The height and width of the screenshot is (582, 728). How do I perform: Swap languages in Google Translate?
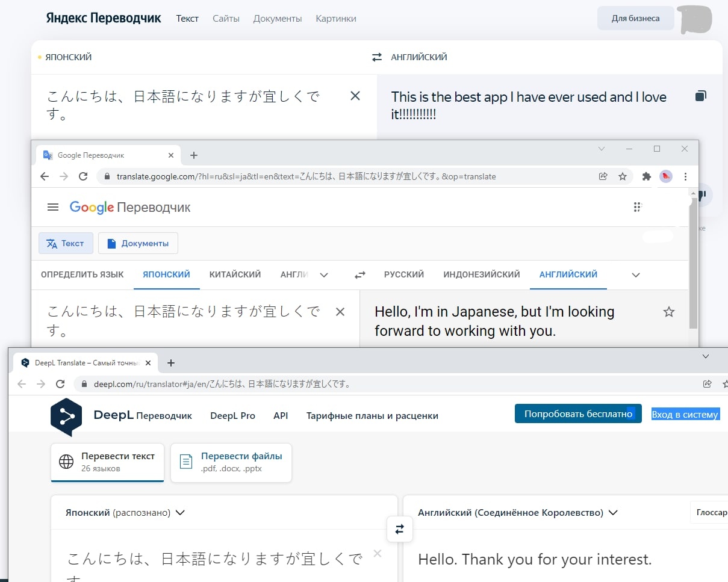360,275
